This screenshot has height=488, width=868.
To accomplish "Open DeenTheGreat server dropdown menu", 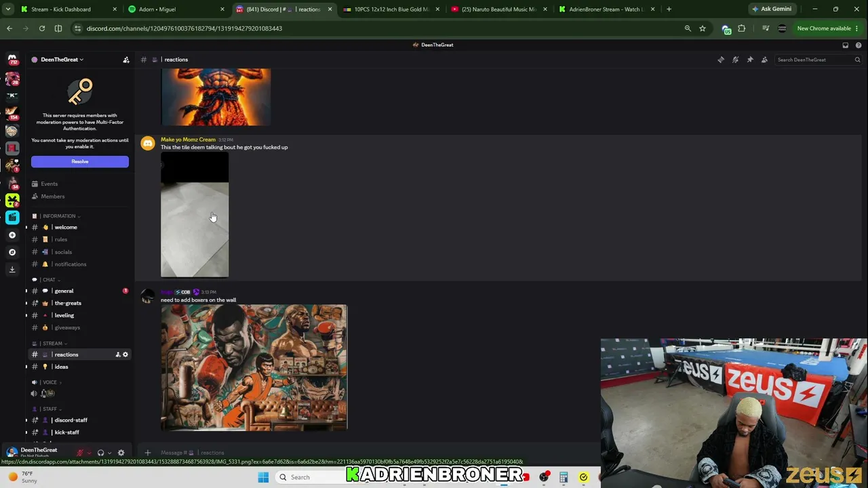I will (x=62, y=60).
